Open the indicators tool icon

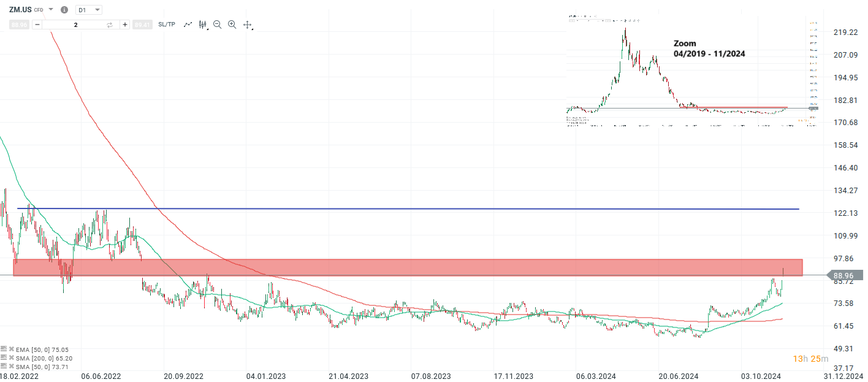point(202,24)
